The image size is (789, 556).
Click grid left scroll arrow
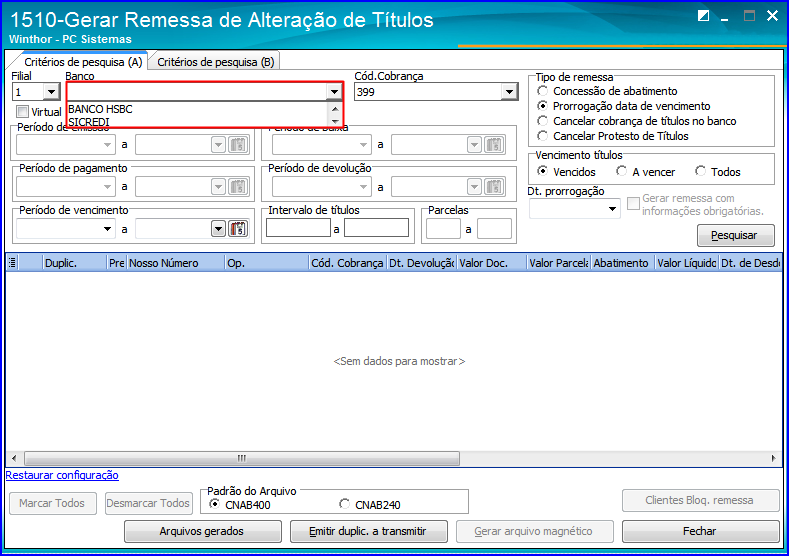(14, 458)
